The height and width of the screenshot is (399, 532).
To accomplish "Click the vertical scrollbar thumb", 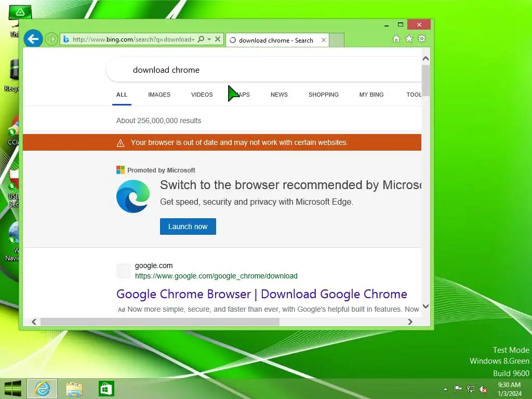I will point(426,81).
